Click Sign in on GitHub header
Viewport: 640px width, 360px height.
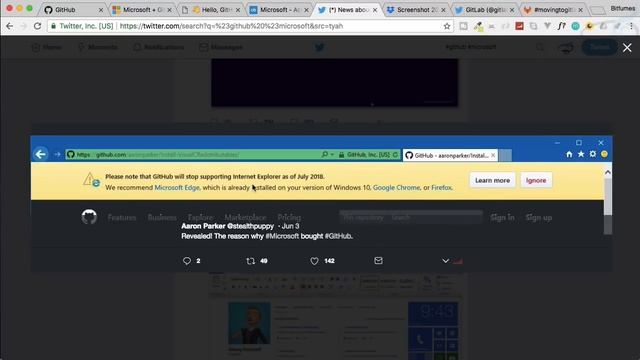(502, 218)
